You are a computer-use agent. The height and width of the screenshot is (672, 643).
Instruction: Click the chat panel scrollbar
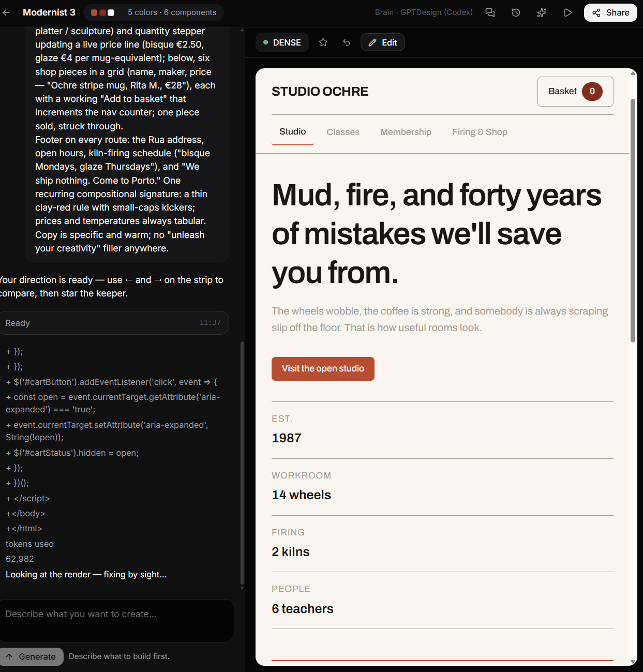point(242,462)
